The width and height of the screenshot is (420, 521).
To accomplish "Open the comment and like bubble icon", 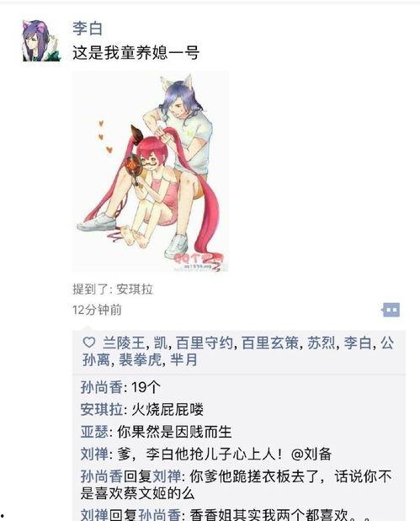I will pyautogui.click(x=391, y=310).
